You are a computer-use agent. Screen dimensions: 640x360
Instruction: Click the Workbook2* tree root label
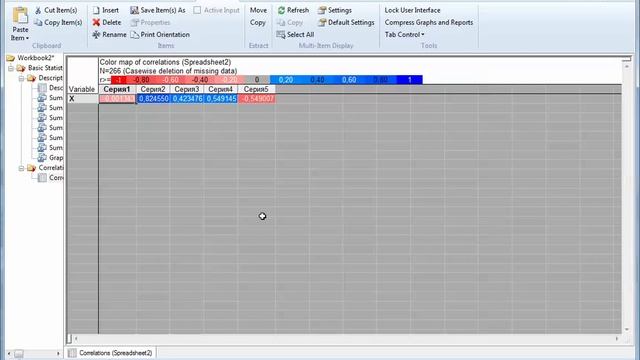(36, 58)
